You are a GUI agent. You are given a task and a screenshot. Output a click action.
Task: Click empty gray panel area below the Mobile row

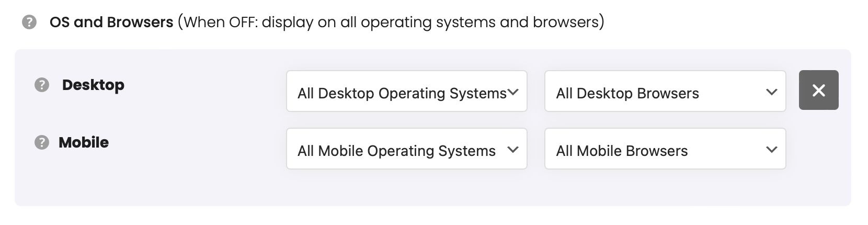(x=433, y=187)
